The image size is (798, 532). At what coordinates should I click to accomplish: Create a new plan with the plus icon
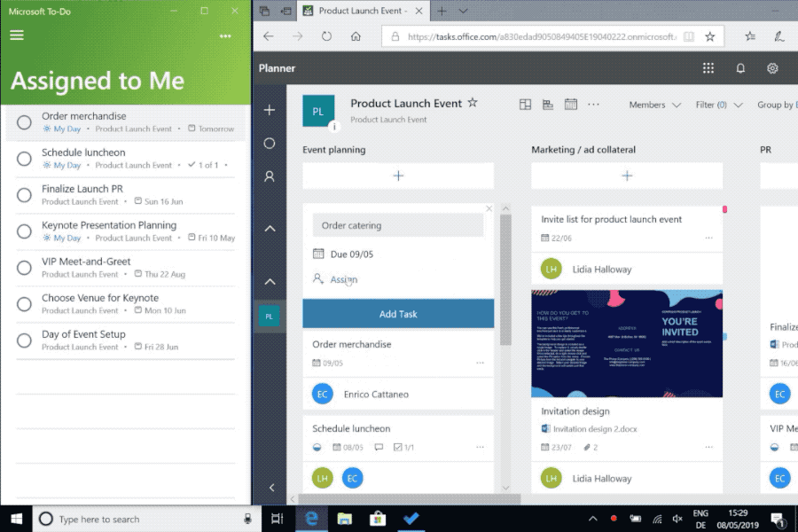coord(270,109)
